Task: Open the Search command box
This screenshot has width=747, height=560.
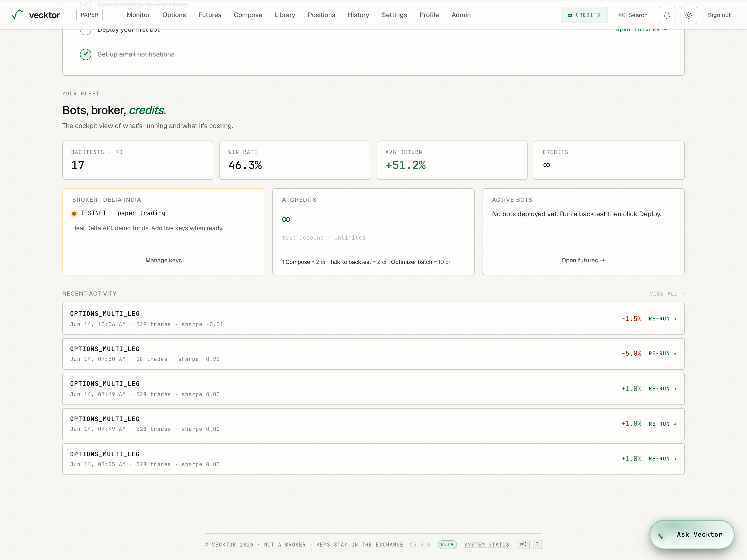Action: [633, 15]
